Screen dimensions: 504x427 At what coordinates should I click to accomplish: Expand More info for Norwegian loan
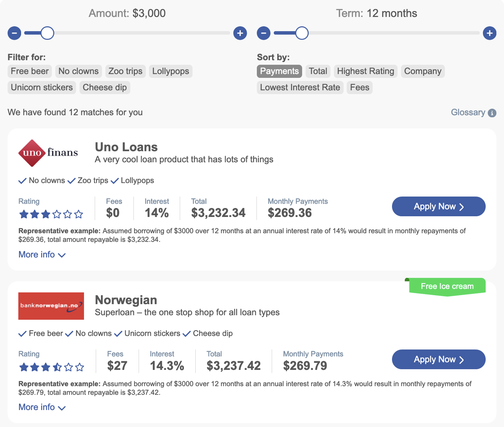click(x=42, y=407)
